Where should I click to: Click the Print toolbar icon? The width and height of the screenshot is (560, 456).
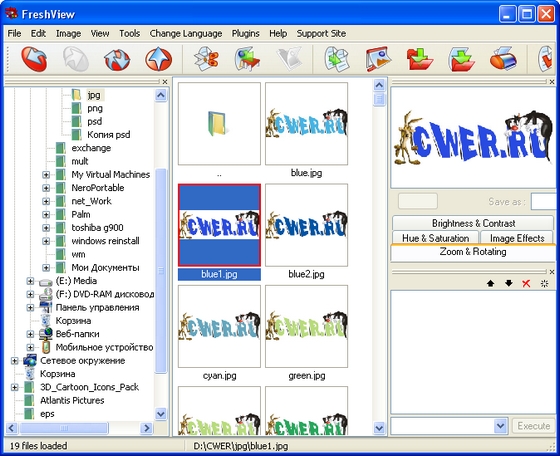tap(503, 59)
